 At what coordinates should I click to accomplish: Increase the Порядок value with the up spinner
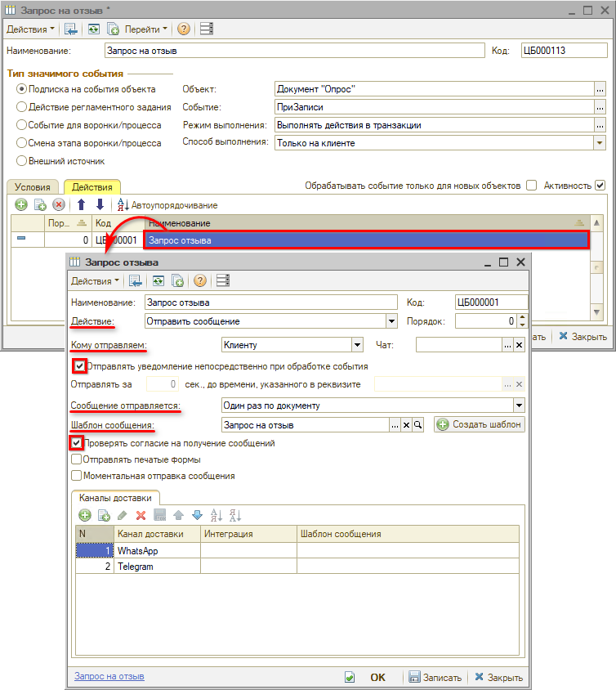coord(522,317)
